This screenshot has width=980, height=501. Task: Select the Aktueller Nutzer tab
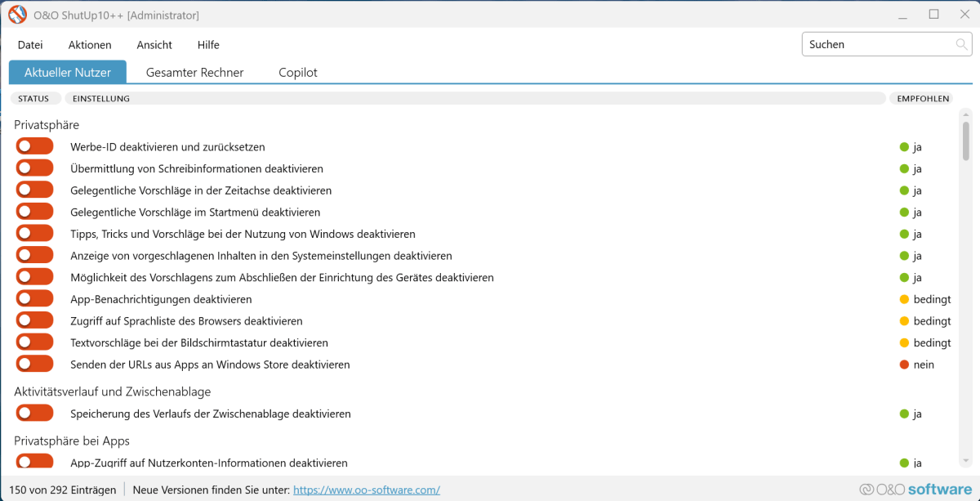point(68,72)
